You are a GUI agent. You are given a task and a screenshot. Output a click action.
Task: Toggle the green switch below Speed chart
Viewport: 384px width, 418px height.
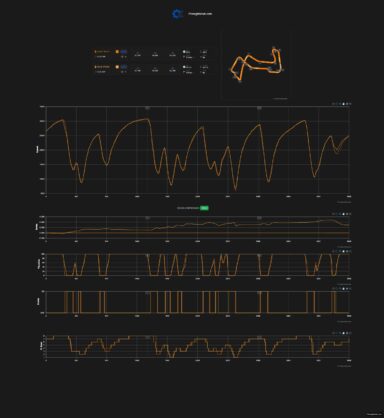[x=205, y=208]
